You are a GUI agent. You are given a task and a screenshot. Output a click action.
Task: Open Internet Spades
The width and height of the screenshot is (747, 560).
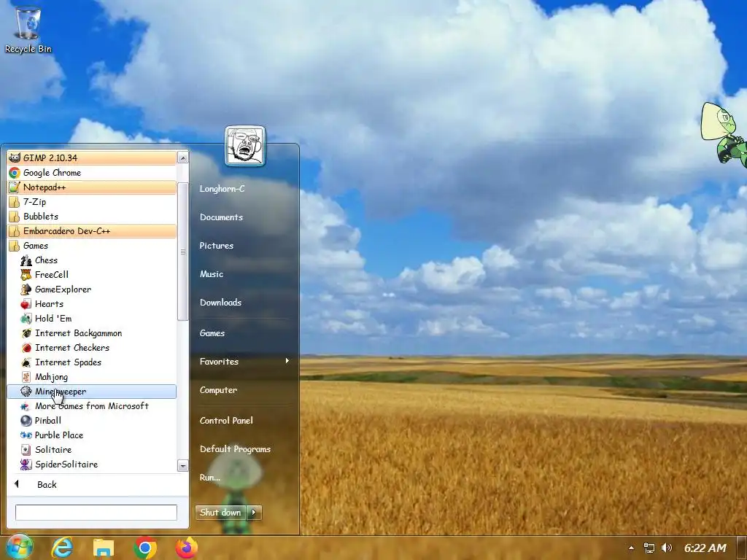(92, 362)
